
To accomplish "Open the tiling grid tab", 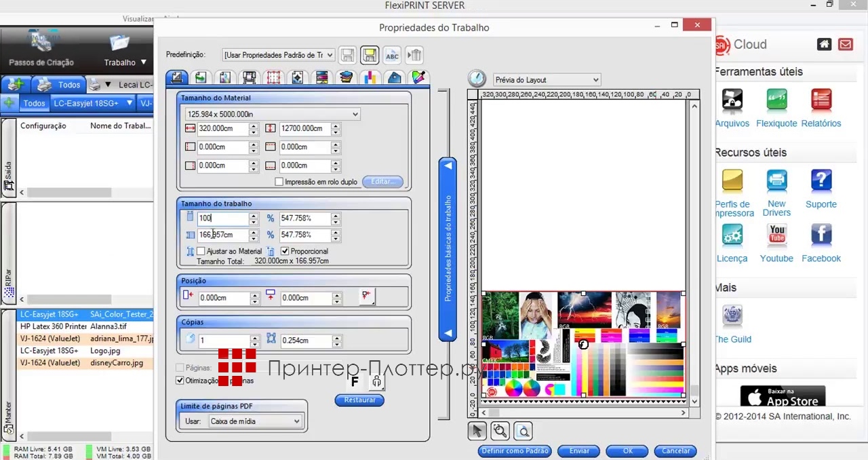I will [x=273, y=78].
